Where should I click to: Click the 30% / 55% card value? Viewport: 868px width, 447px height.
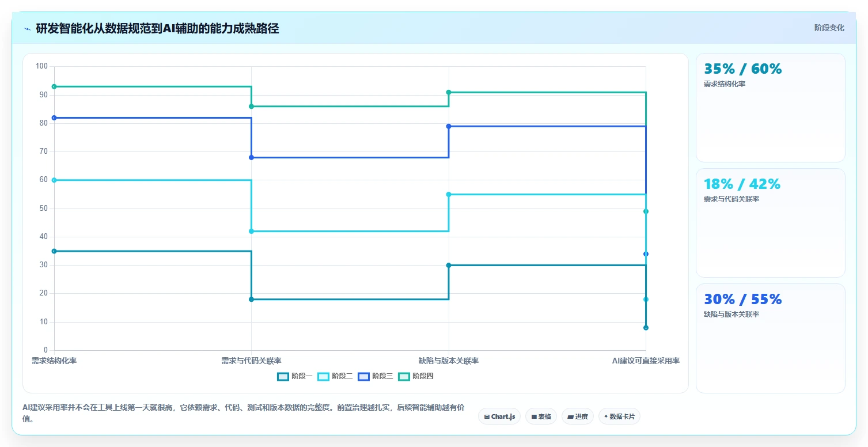click(743, 300)
